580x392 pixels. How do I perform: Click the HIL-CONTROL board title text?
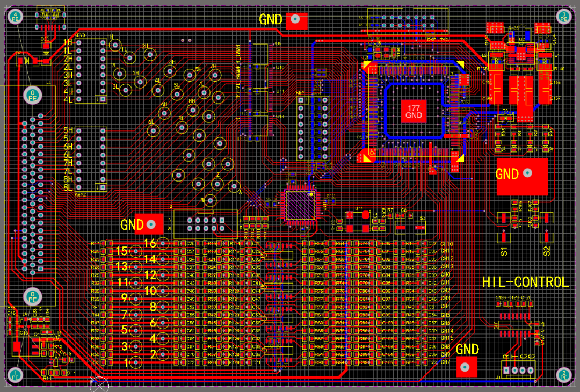[x=526, y=282]
